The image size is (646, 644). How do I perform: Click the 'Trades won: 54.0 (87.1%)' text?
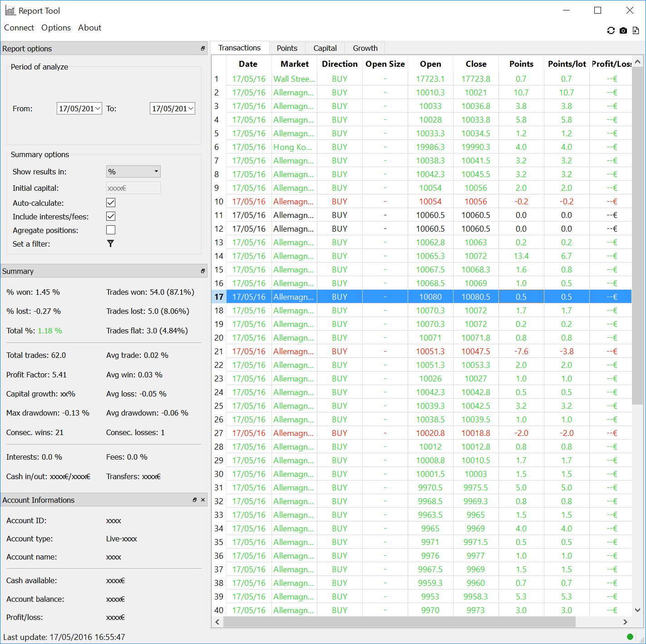pyautogui.click(x=150, y=292)
